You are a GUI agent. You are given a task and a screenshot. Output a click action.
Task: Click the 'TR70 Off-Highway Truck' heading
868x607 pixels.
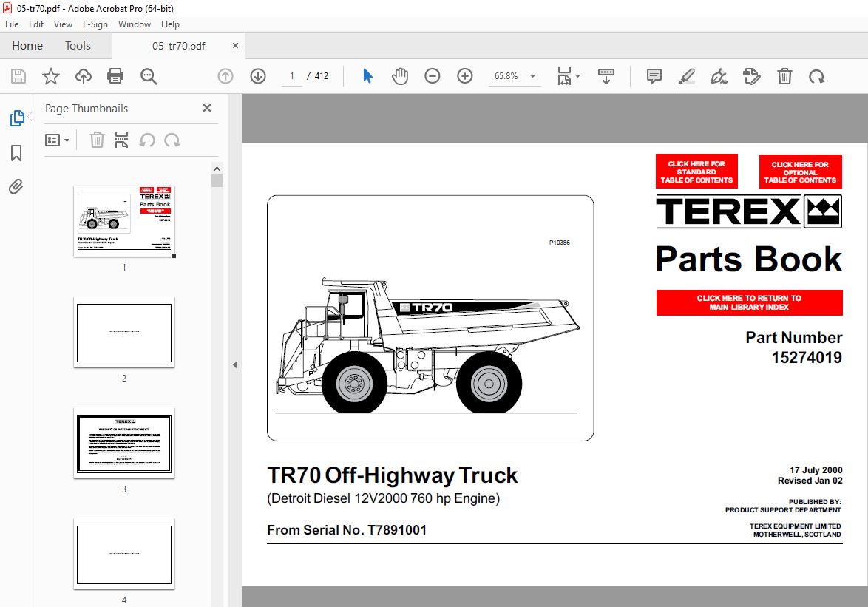[393, 475]
